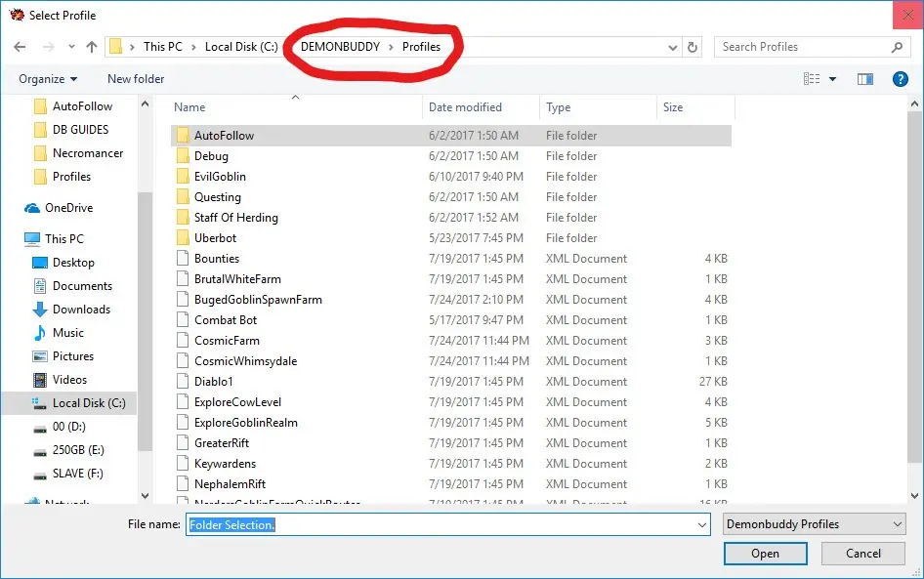Select the 00 (D:) drive

(59, 427)
